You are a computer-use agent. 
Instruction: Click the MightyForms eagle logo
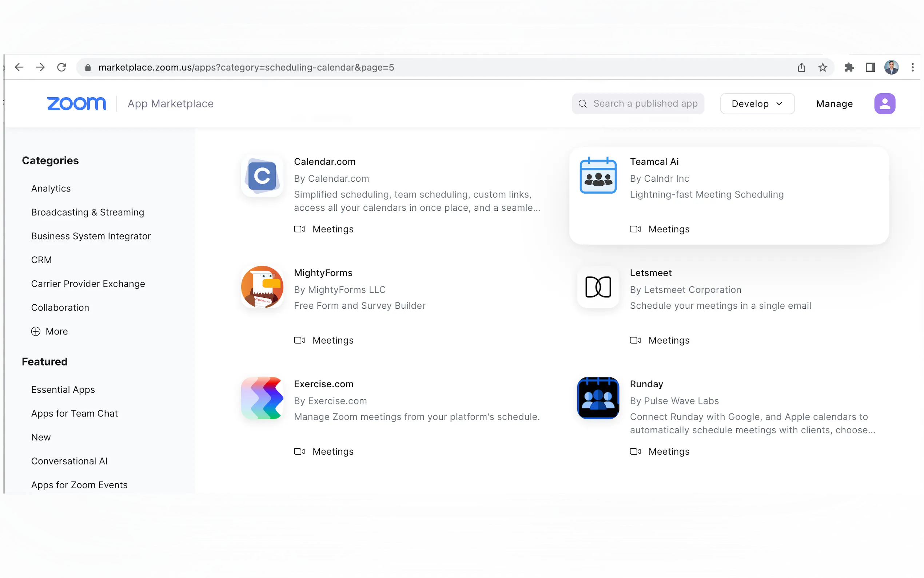pyautogui.click(x=262, y=287)
